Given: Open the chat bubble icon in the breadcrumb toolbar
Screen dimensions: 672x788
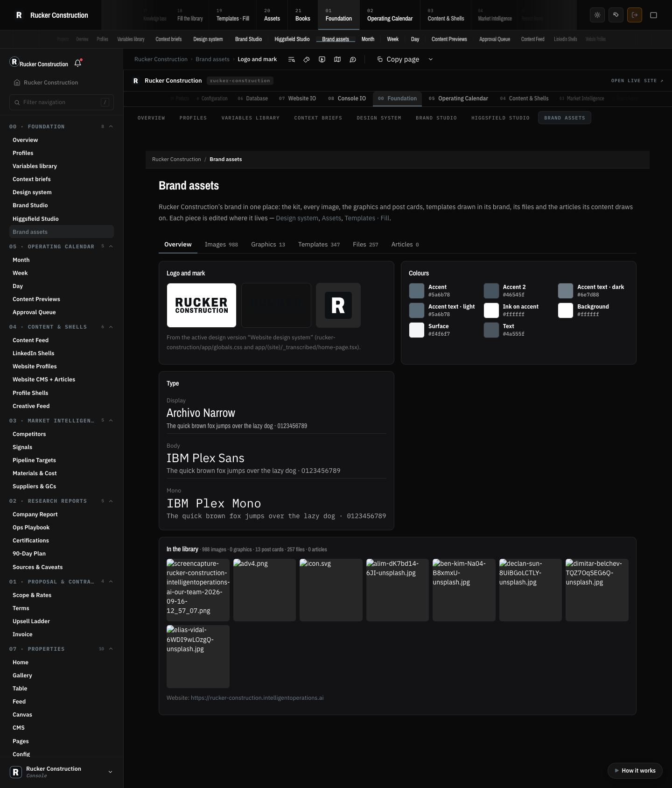Looking at the screenshot, I should 353,59.
